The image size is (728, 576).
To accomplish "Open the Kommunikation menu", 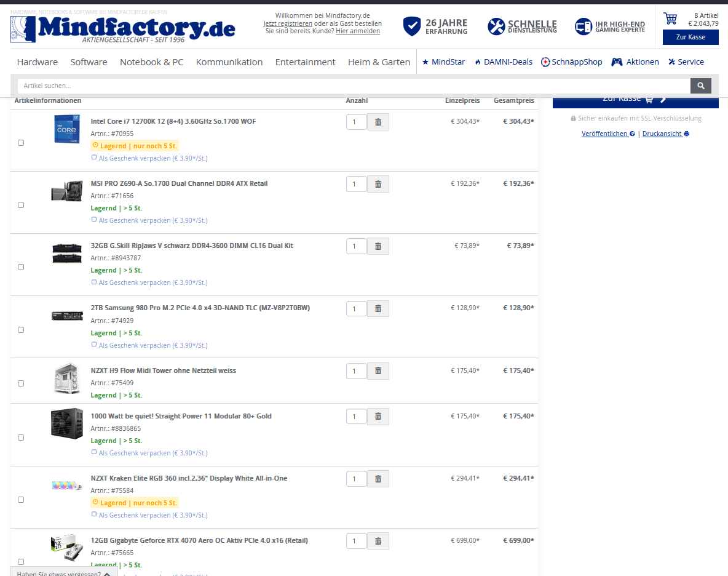I will (x=229, y=62).
